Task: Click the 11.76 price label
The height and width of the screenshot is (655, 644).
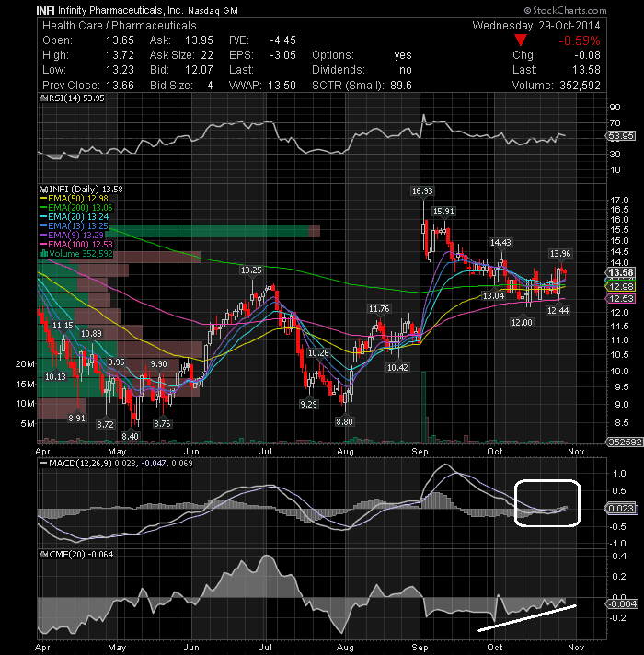Action: point(379,309)
